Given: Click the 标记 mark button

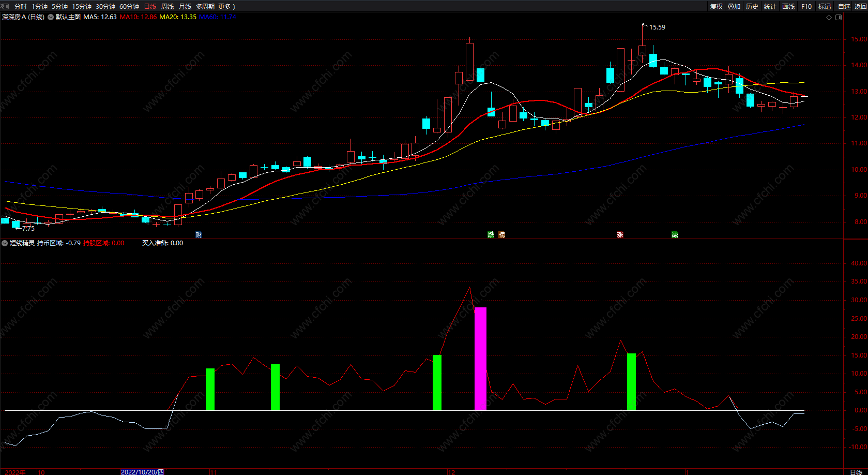Looking at the screenshot, I should pyautogui.click(x=825, y=7).
